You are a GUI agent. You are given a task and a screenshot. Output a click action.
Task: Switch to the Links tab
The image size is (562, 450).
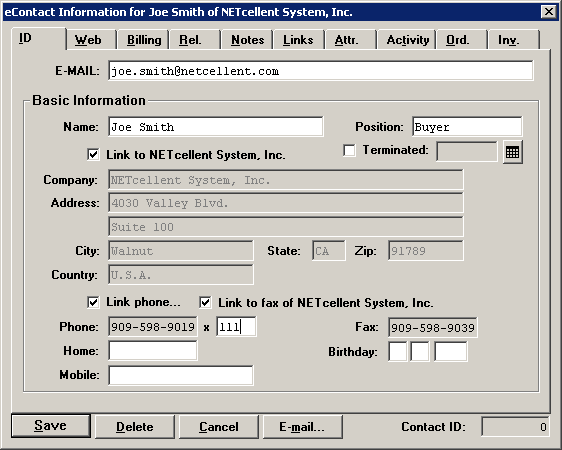(299, 40)
